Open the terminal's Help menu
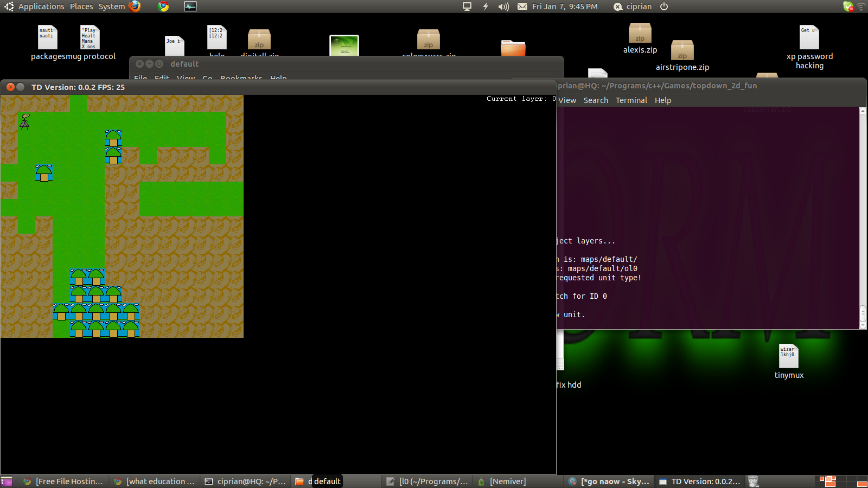 click(x=663, y=100)
